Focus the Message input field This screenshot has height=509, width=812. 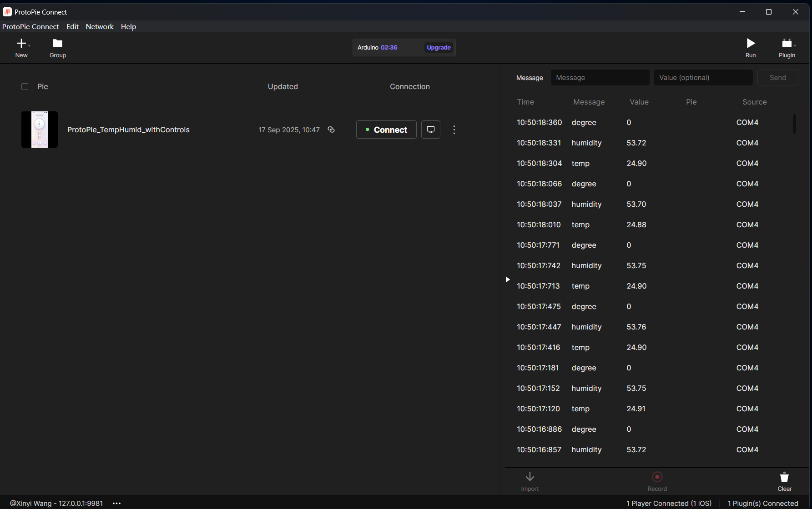click(x=600, y=78)
